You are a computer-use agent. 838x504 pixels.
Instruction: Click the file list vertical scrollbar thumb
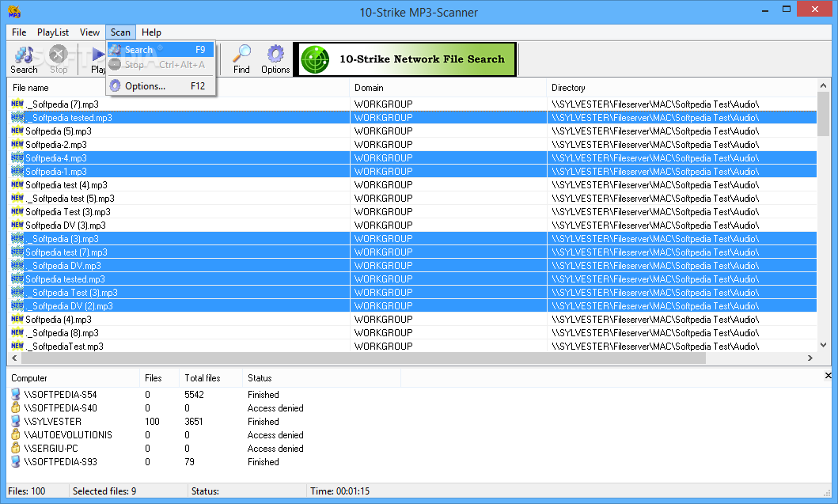coord(823,114)
